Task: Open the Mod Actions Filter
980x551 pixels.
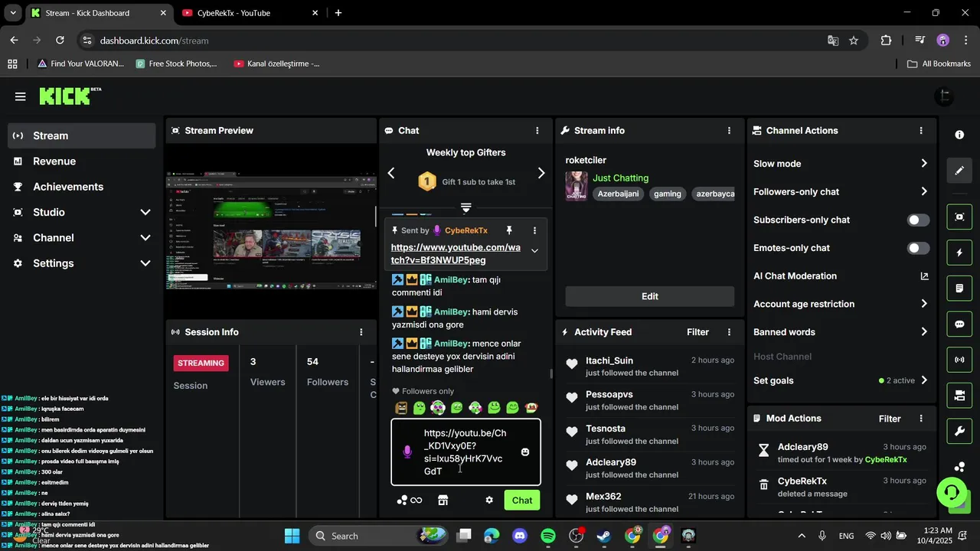Action: coord(890,419)
